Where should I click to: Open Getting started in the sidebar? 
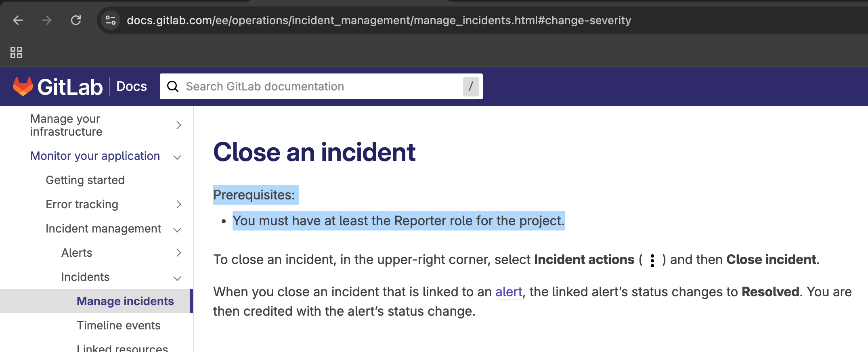tap(85, 180)
